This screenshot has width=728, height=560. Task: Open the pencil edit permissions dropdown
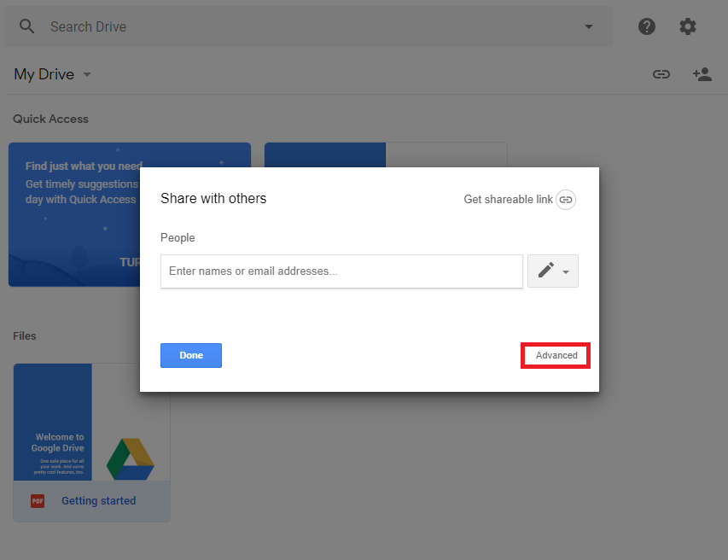click(553, 271)
